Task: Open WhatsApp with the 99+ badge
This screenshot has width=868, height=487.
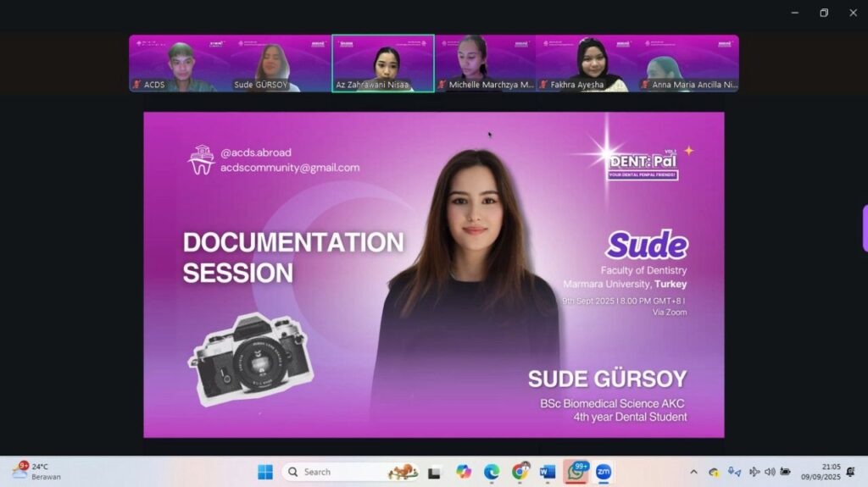Action: [x=576, y=472]
